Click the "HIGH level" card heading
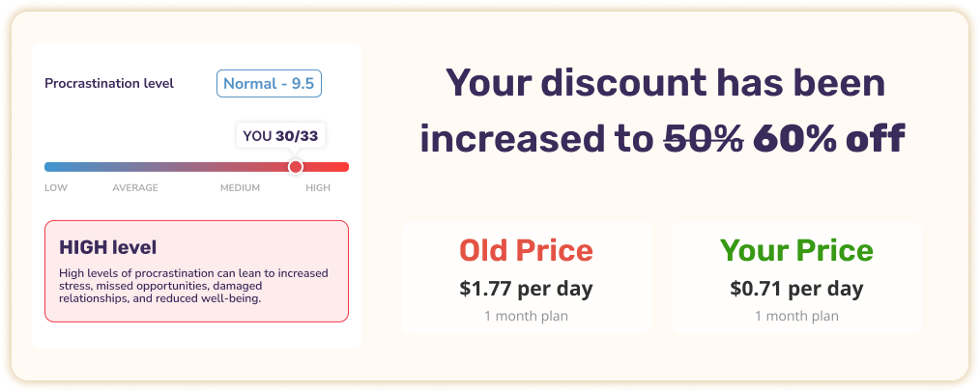 coord(107,248)
